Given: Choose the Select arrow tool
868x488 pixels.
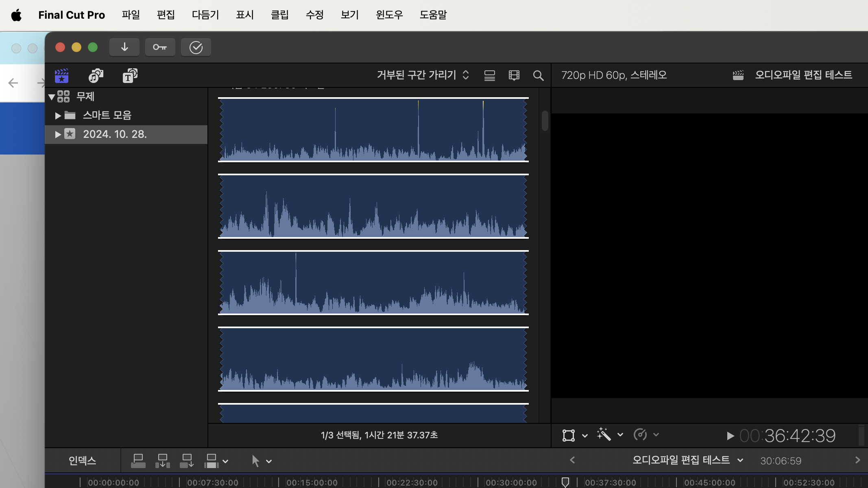Looking at the screenshot, I should tap(255, 461).
